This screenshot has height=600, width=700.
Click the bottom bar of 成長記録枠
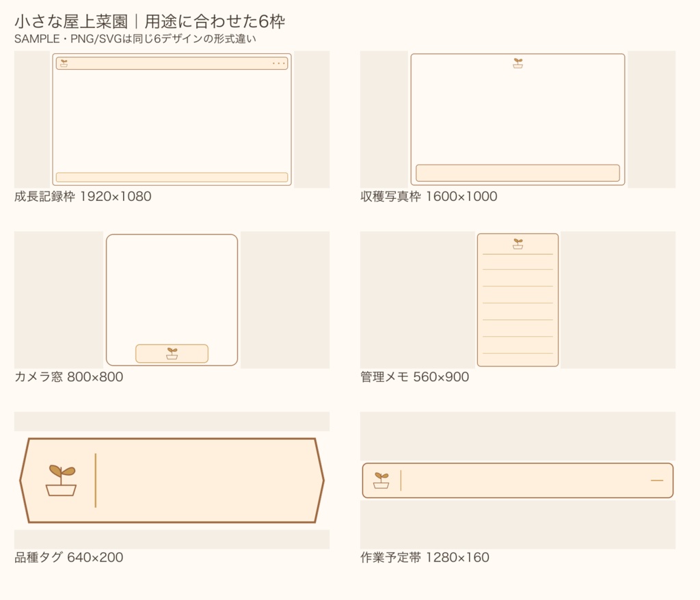coord(172,177)
